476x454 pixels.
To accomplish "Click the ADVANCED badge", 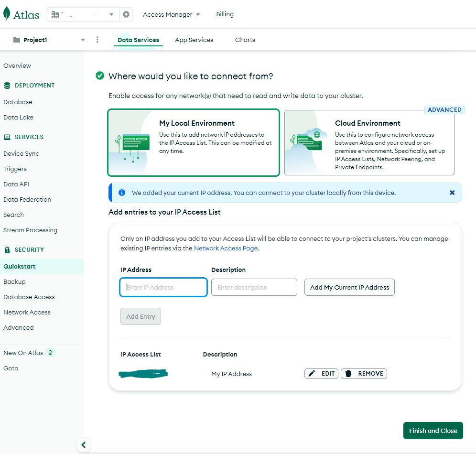I will 444,109.
